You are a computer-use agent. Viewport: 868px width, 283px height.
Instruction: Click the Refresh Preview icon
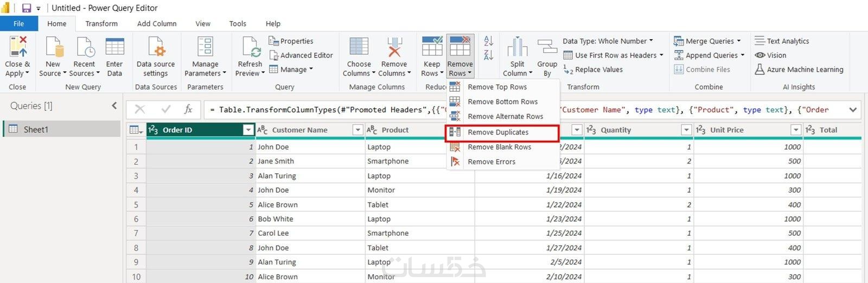251,47
